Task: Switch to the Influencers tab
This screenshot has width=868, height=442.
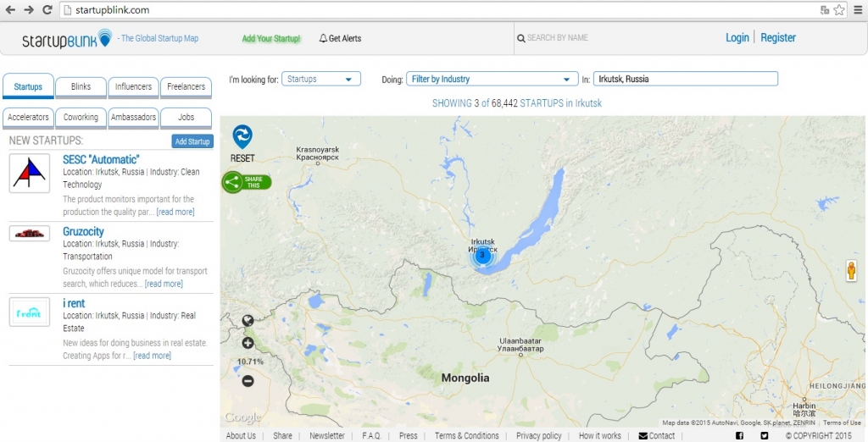Action: (x=133, y=87)
